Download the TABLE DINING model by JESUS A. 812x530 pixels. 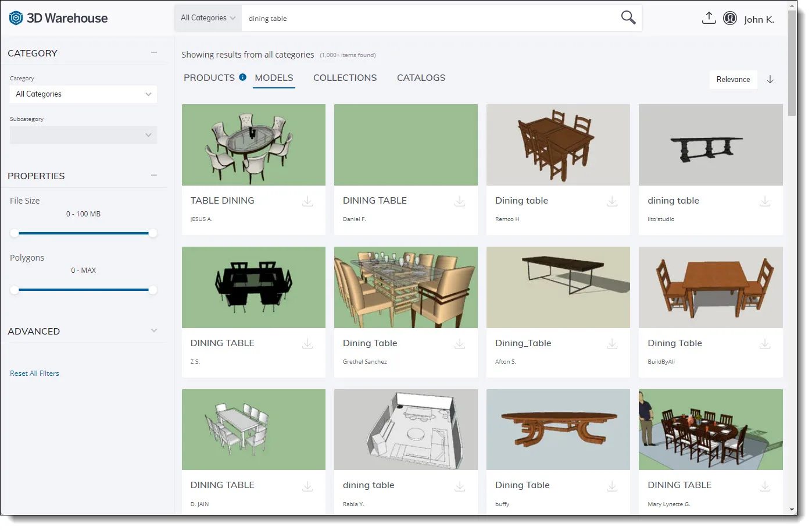[307, 201]
